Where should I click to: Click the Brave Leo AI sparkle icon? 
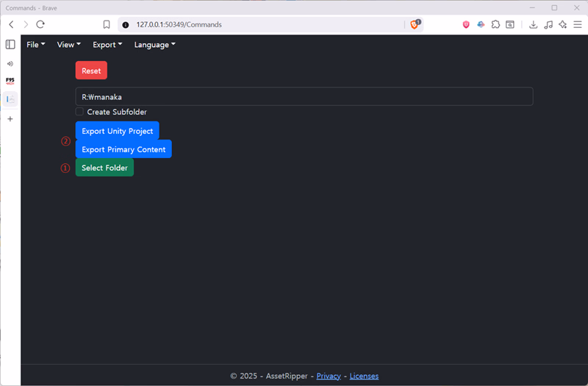[562, 24]
